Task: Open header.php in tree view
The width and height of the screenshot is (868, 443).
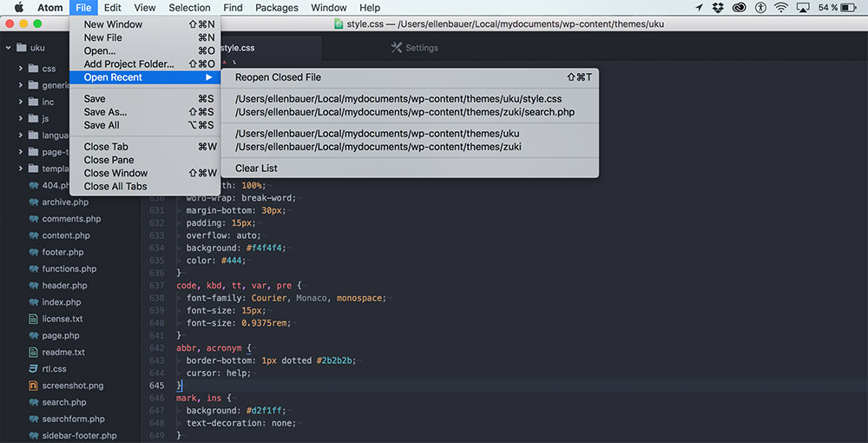Action: point(65,285)
